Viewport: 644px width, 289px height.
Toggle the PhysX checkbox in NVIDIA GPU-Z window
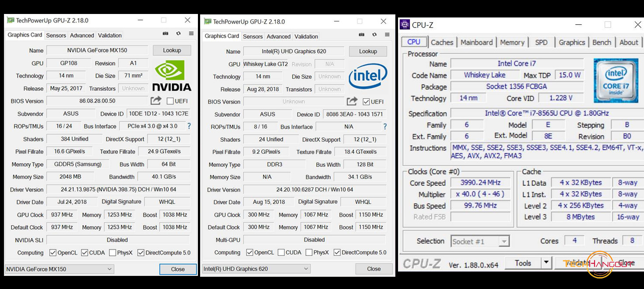pyautogui.click(x=113, y=252)
